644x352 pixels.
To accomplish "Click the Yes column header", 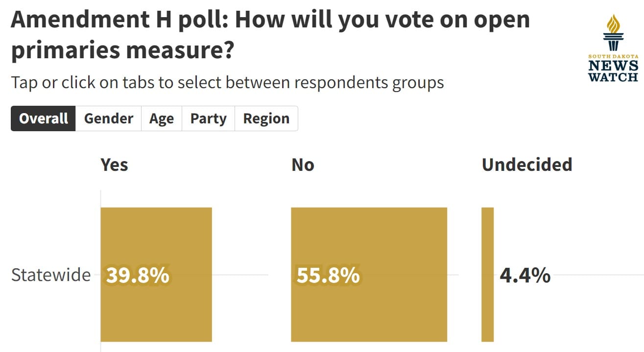I will tap(114, 165).
